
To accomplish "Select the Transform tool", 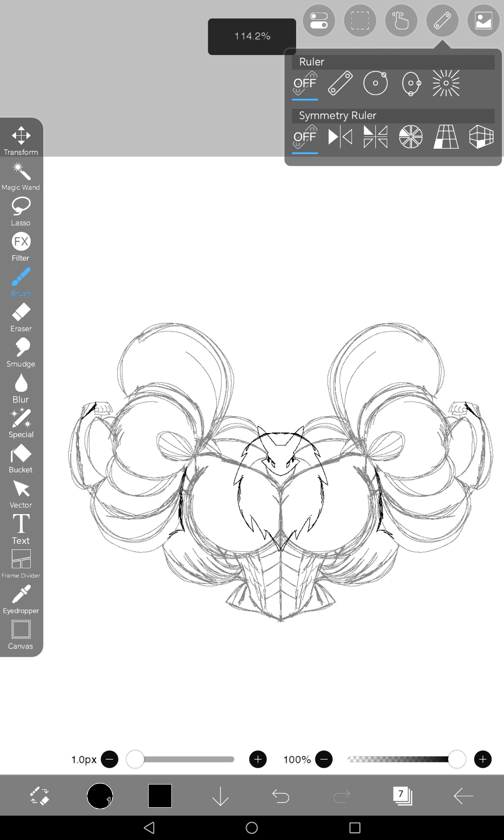I will tap(21, 141).
